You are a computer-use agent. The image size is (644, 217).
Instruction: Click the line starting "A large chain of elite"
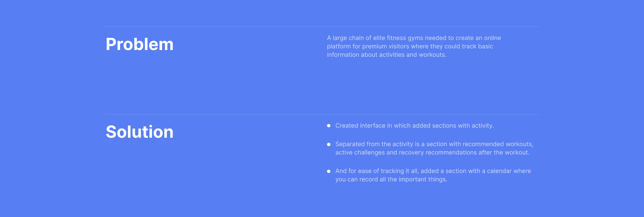click(x=414, y=38)
